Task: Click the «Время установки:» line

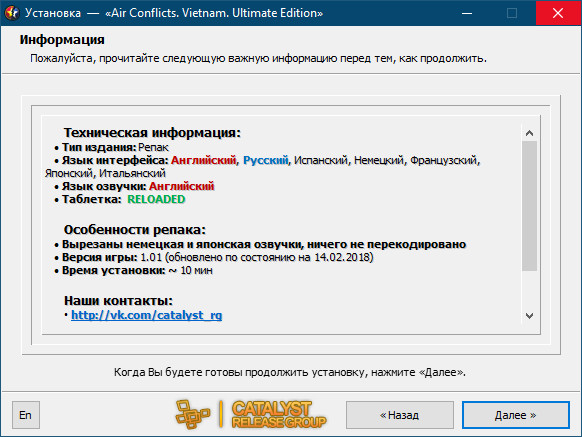Action: [134, 270]
